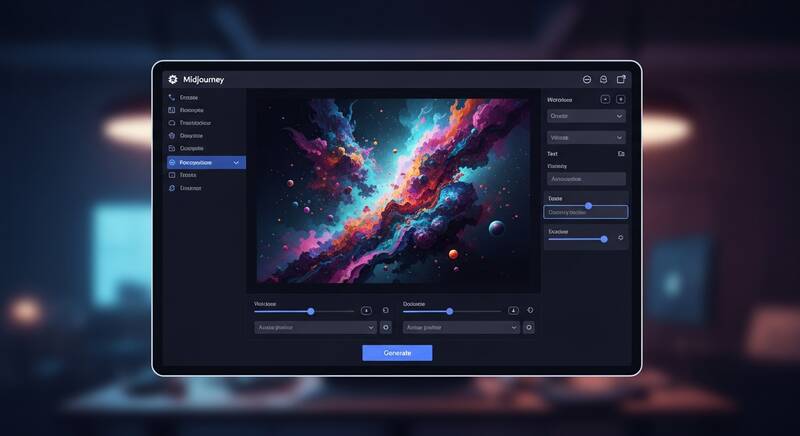The image size is (800, 436).
Task: Click the reset icon after the left bottom slider
Action: click(x=386, y=310)
